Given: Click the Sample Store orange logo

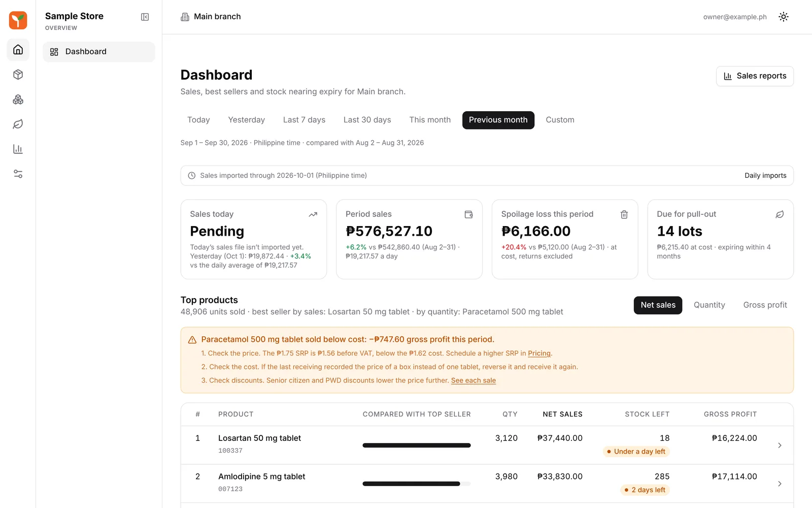Looking at the screenshot, I should coord(18,20).
